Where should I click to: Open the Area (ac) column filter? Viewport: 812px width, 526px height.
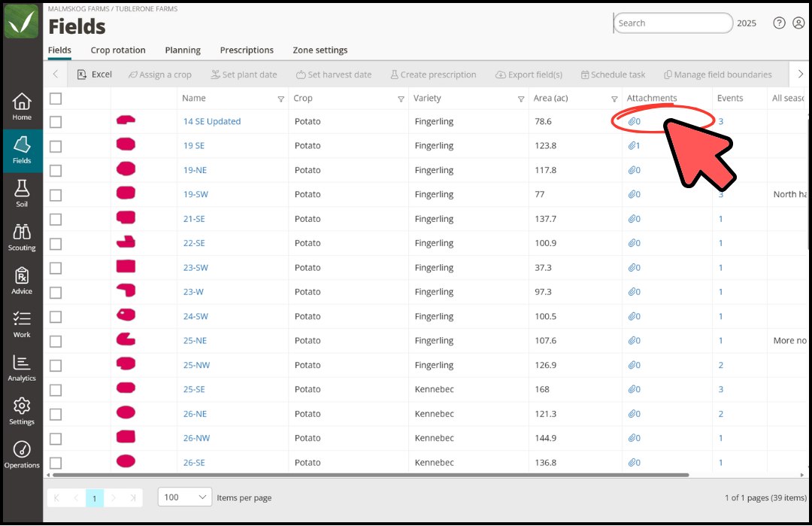pyautogui.click(x=614, y=99)
